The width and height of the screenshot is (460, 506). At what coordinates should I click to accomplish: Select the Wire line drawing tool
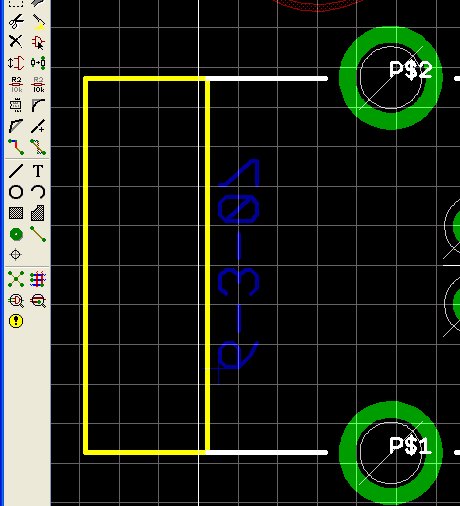click(x=16, y=171)
